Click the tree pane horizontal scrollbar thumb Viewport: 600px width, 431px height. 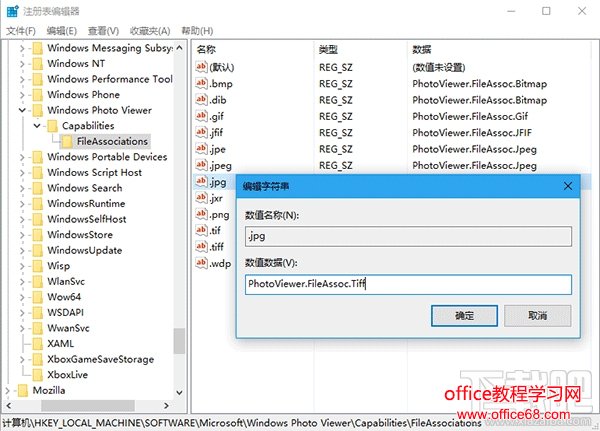tap(88, 405)
